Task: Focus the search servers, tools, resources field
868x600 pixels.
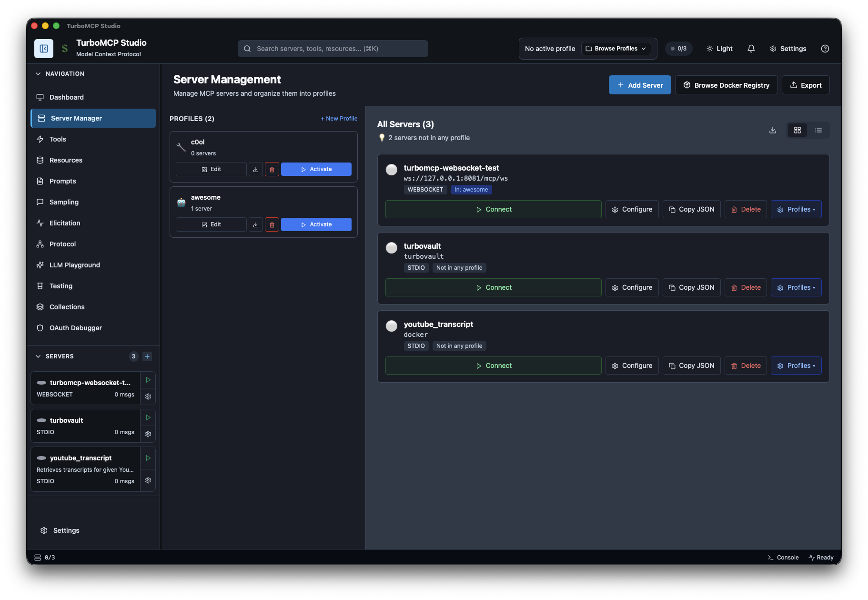Action: [x=333, y=49]
